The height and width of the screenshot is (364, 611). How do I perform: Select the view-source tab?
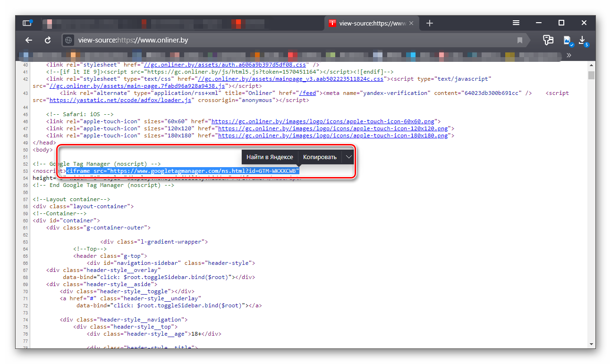coord(368,23)
